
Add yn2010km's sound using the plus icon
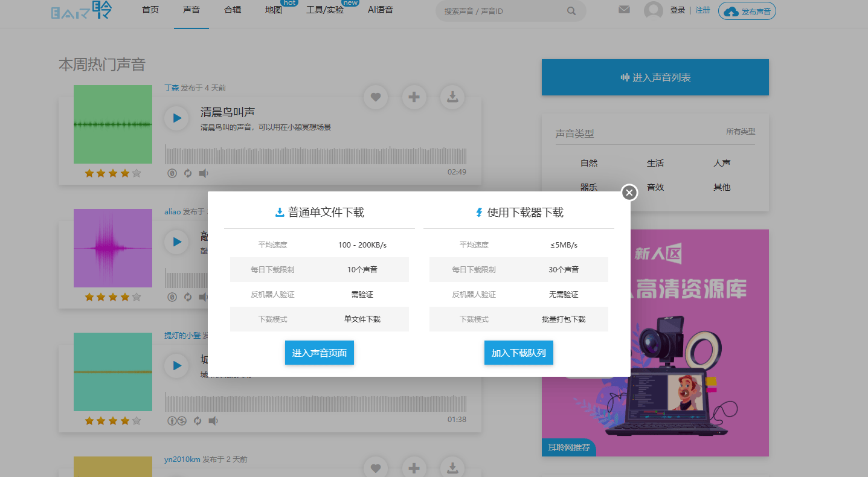(414, 467)
